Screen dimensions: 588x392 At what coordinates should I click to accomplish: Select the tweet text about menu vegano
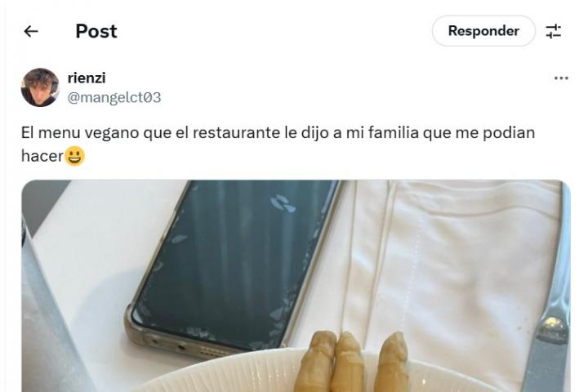[278, 144]
